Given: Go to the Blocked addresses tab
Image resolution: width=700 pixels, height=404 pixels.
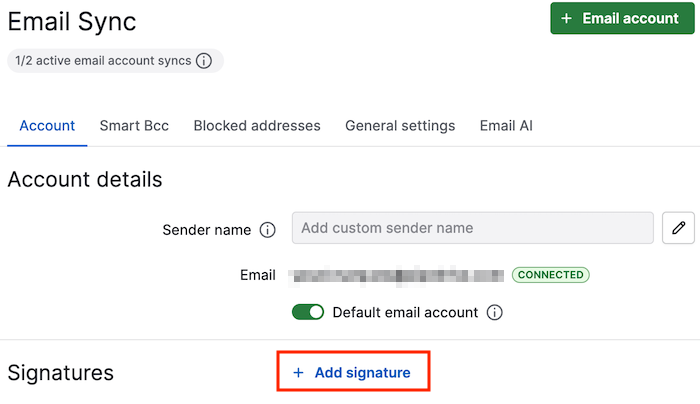Looking at the screenshot, I should click(257, 126).
